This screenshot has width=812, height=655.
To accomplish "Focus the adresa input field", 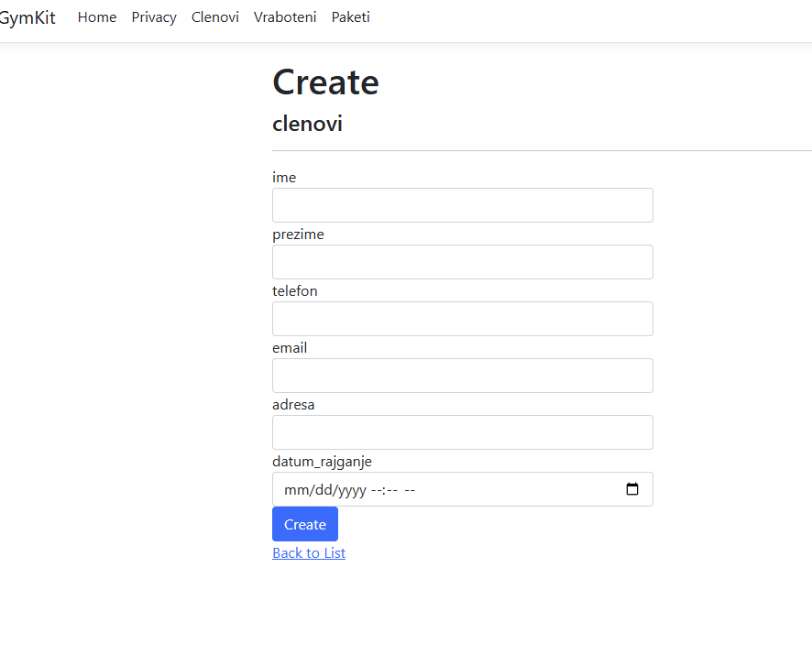I will 463,432.
